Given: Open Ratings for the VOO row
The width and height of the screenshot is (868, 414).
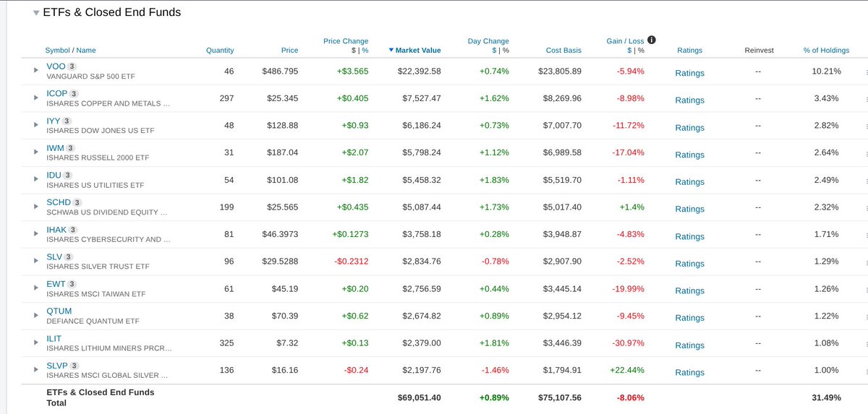Looking at the screenshot, I should pos(689,73).
